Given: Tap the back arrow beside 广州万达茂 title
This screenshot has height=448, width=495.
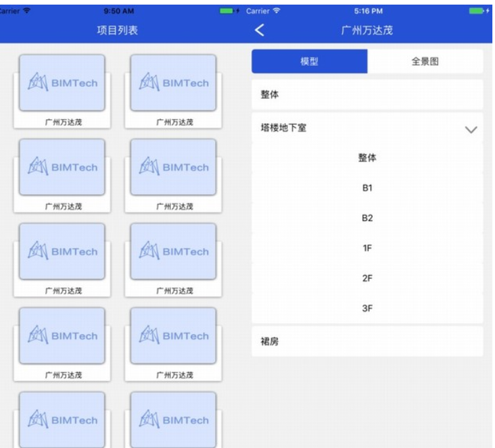Looking at the screenshot, I should [260, 30].
